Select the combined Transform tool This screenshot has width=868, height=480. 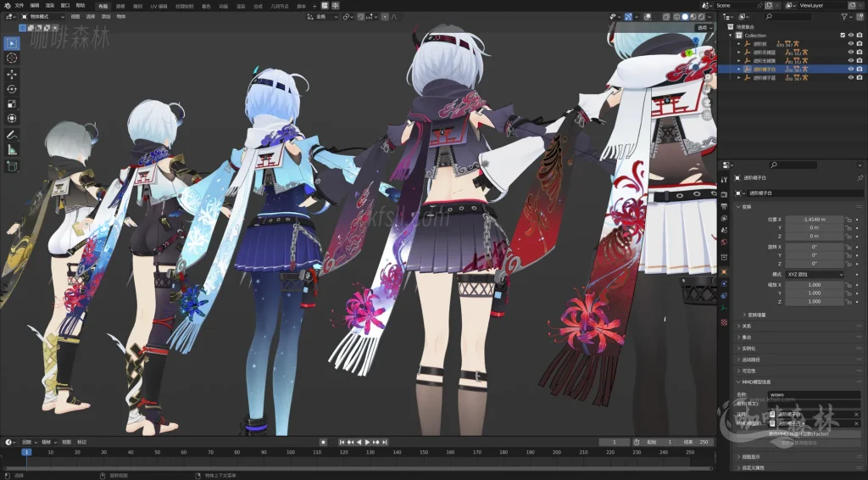coord(12,119)
